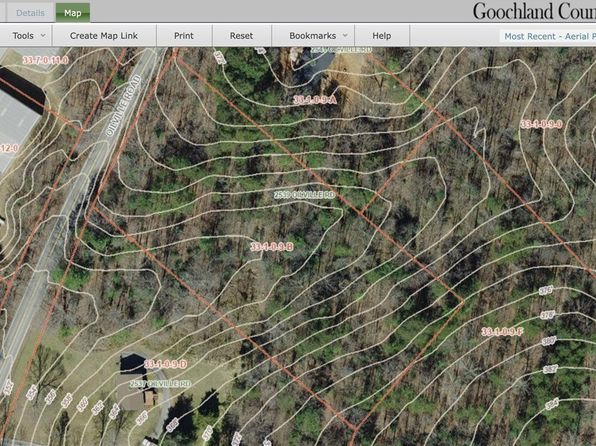
Task: Click the Print button
Action: click(184, 36)
